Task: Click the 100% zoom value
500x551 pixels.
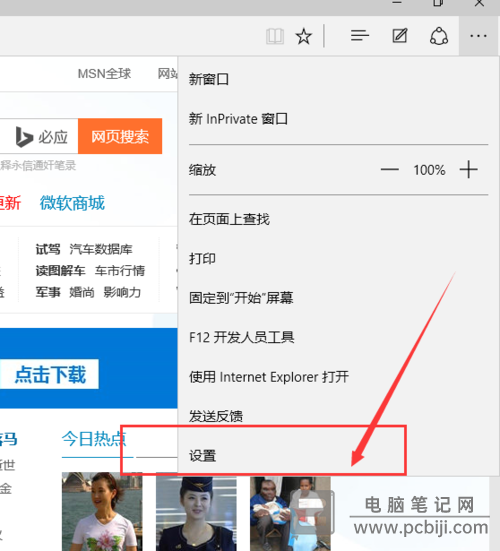Action: (429, 170)
